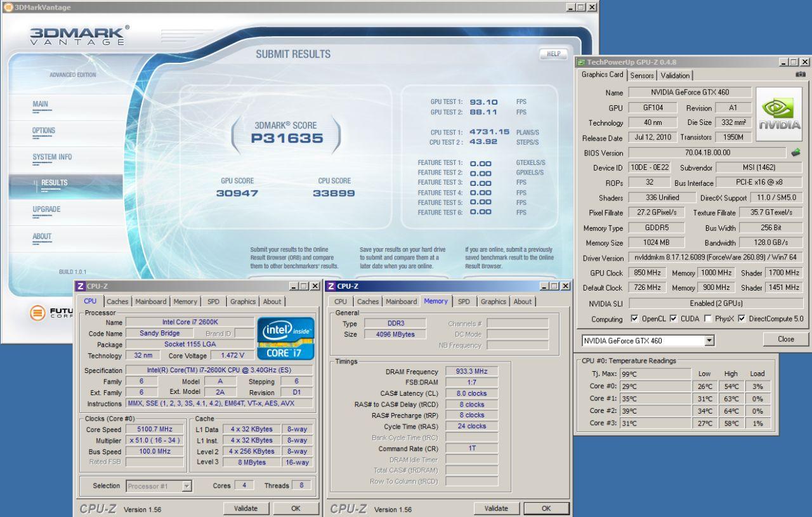Viewport: 812px width, 517px height.
Task: Go to MAIN in 3DMark sidebar
Action: tap(41, 104)
